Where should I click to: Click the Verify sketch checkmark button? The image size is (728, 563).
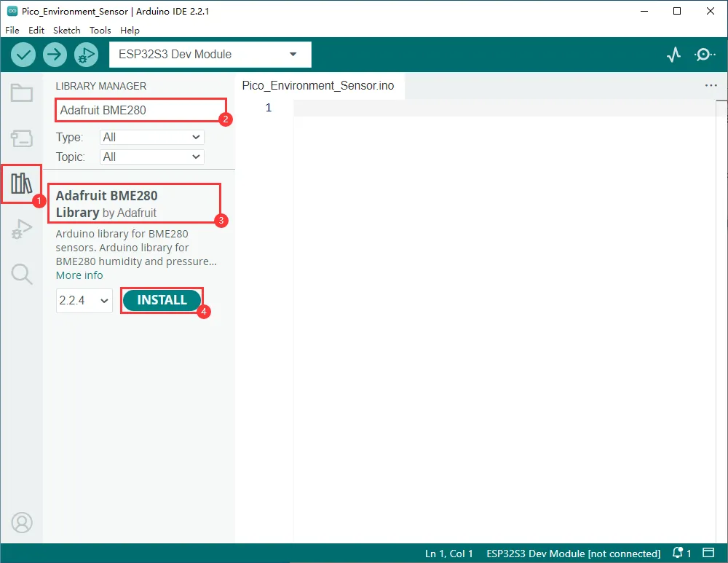coord(23,55)
